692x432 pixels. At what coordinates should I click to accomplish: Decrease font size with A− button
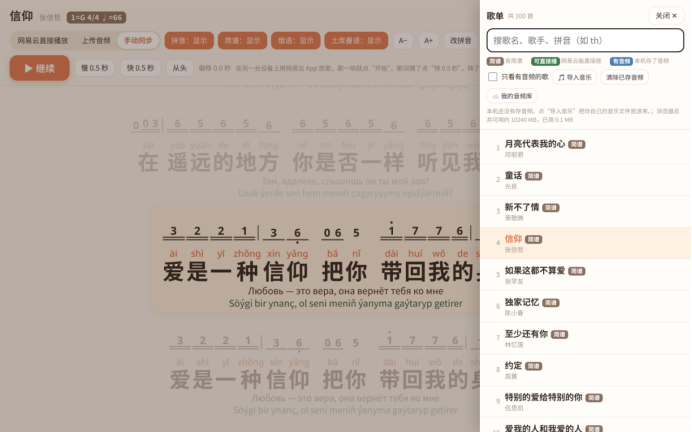point(402,41)
